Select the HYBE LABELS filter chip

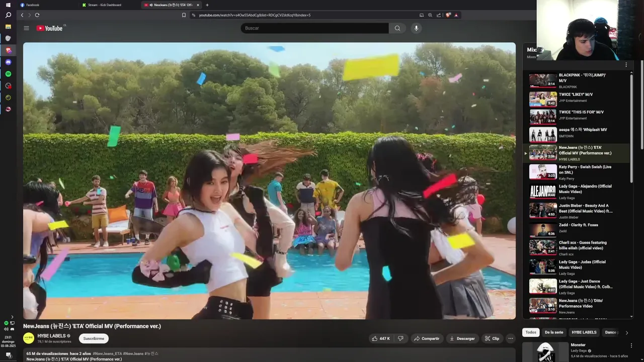point(584,332)
